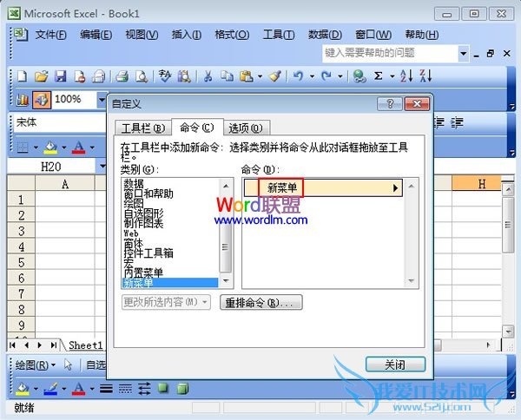Expand the 新菜单 command submenu arrow

(x=395, y=188)
